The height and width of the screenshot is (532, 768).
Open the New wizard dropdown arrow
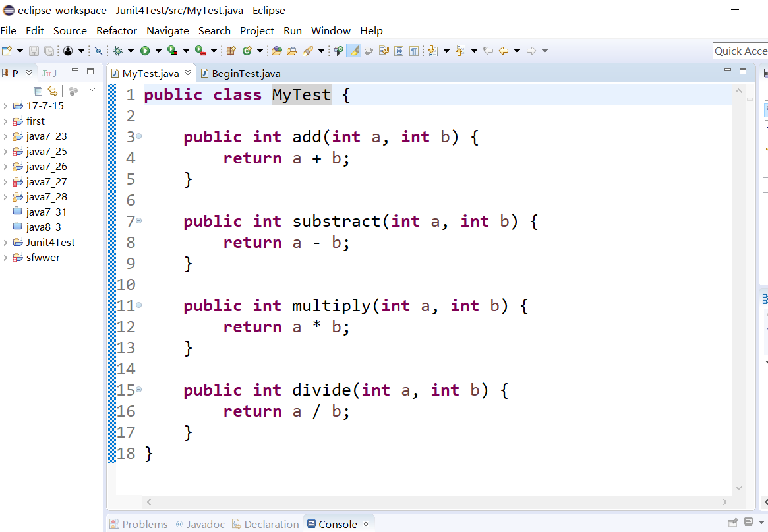pyautogui.click(x=20, y=51)
